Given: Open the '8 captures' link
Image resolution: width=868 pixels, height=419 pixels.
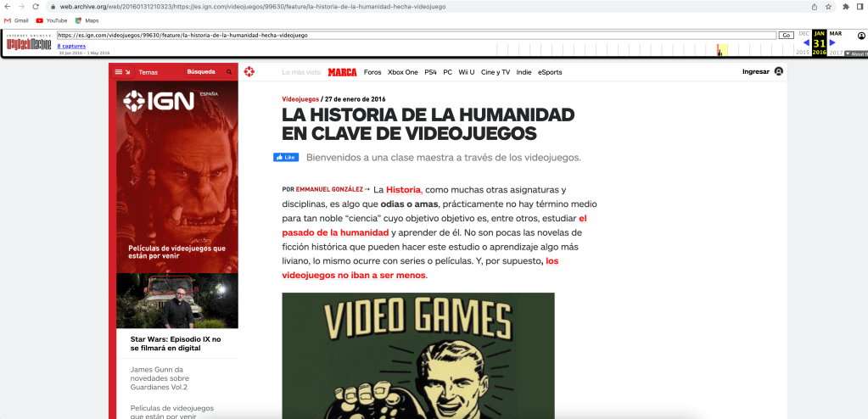Looking at the screenshot, I should [x=71, y=46].
